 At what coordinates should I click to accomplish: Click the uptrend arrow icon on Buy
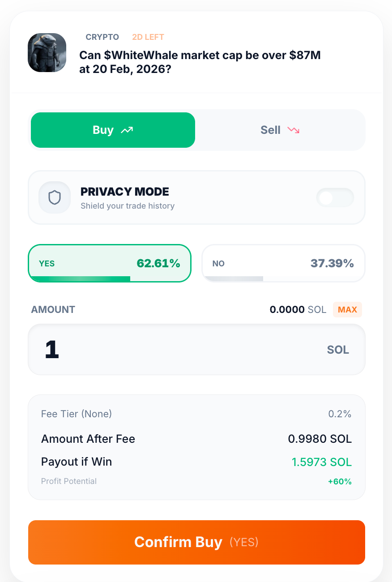pyautogui.click(x=127, y=130)
